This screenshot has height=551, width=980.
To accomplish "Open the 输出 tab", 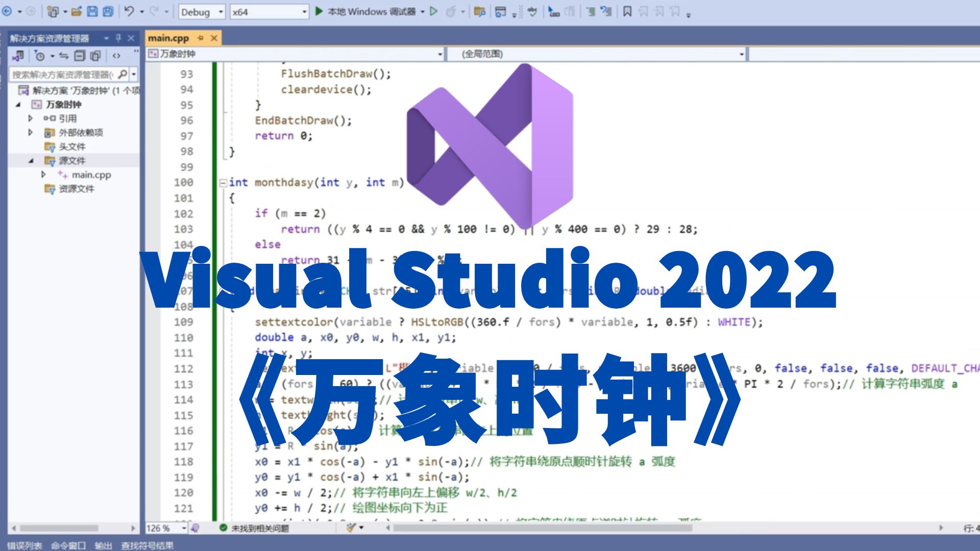I will pos(104,545).
